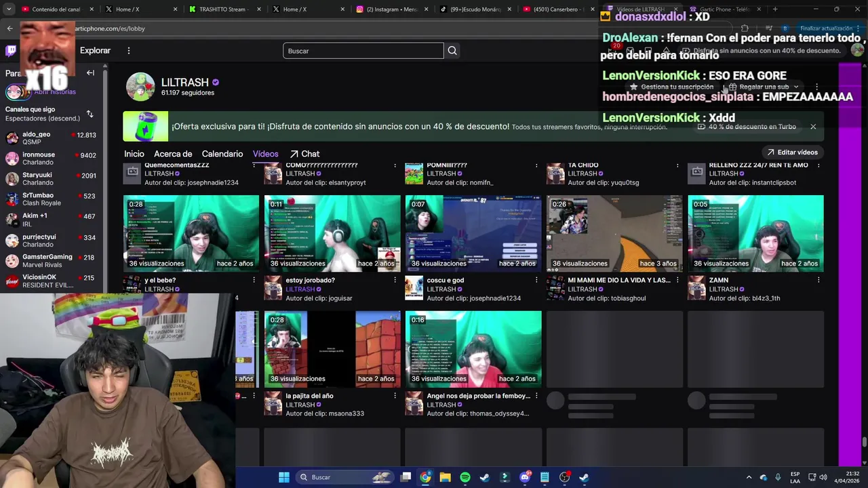This screenshot has height=488, width=868.
Task: Open Chrome from the taskbar
Action: coord(425,477)
